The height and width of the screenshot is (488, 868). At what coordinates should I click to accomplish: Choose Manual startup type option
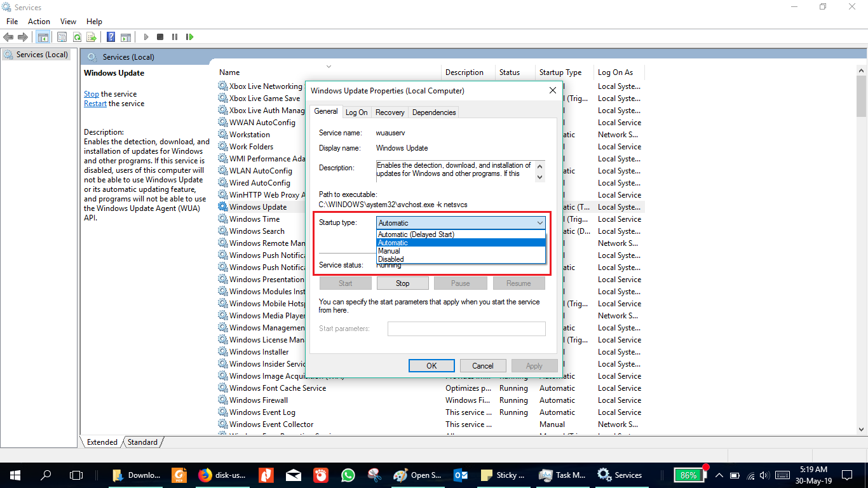(461, 251)
